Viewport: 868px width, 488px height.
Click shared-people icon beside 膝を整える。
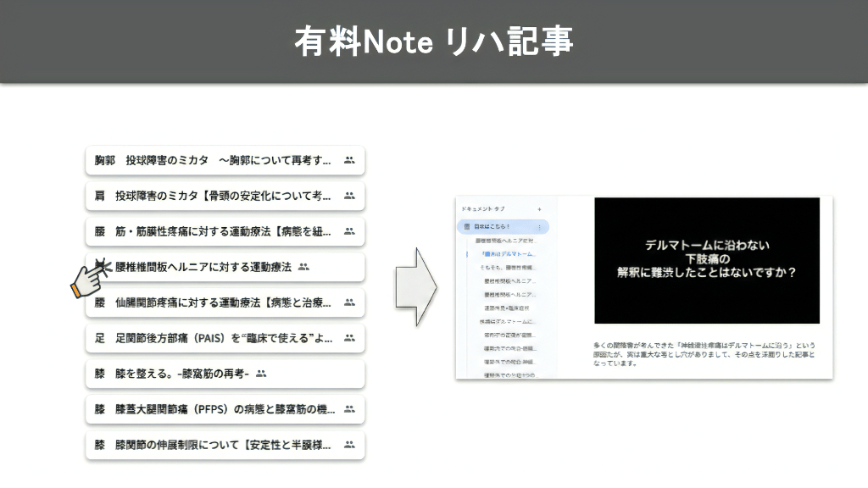261,374
